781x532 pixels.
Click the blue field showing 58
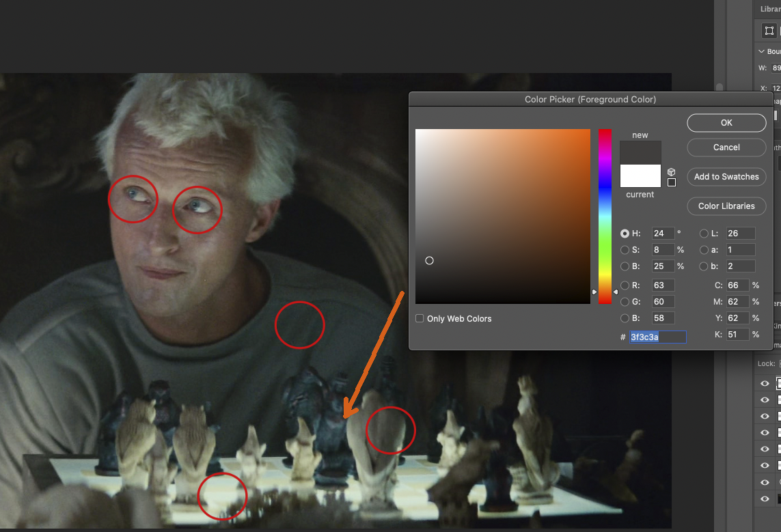click(663, 318)
